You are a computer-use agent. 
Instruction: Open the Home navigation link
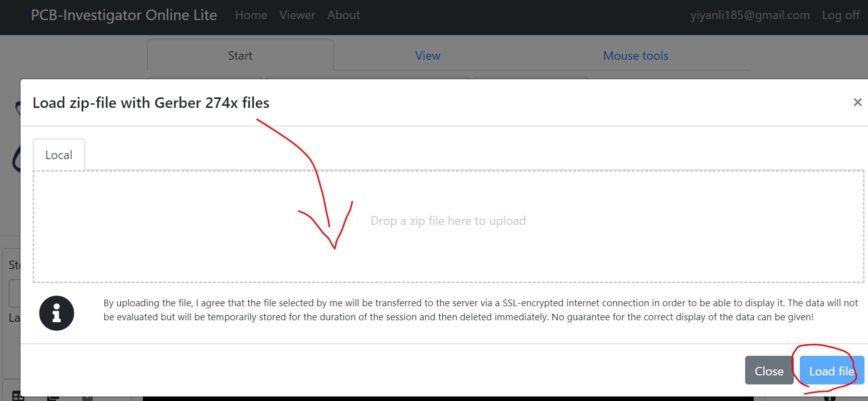(251, 15)
